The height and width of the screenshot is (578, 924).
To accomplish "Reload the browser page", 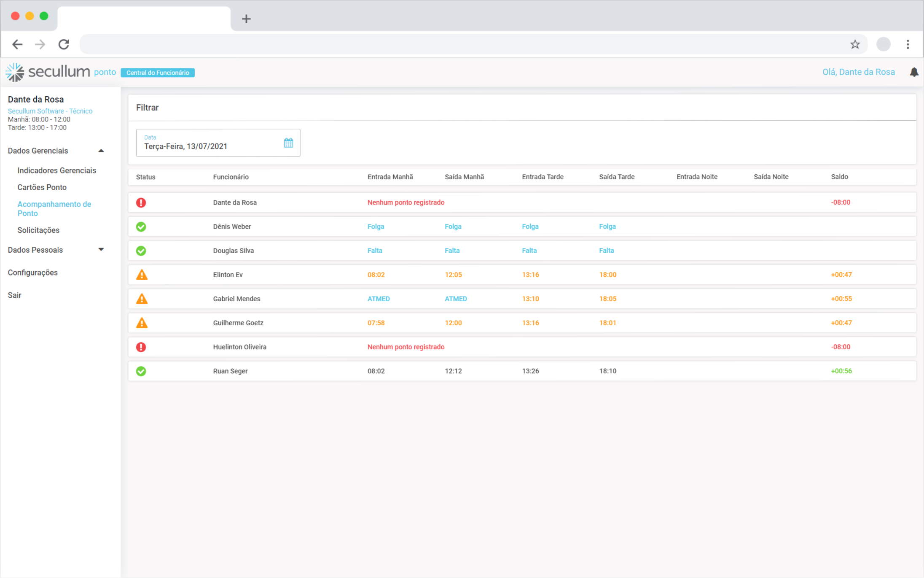I will (x=64, y=44).
